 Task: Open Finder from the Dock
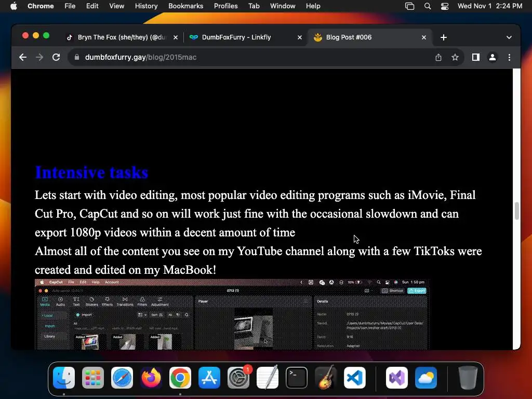[x=64, y=378]
